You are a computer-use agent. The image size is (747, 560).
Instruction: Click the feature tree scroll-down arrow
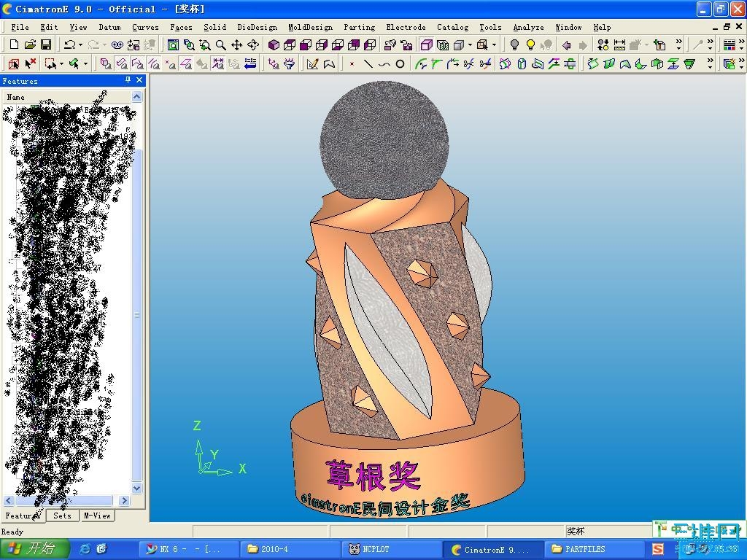point(136,488)
